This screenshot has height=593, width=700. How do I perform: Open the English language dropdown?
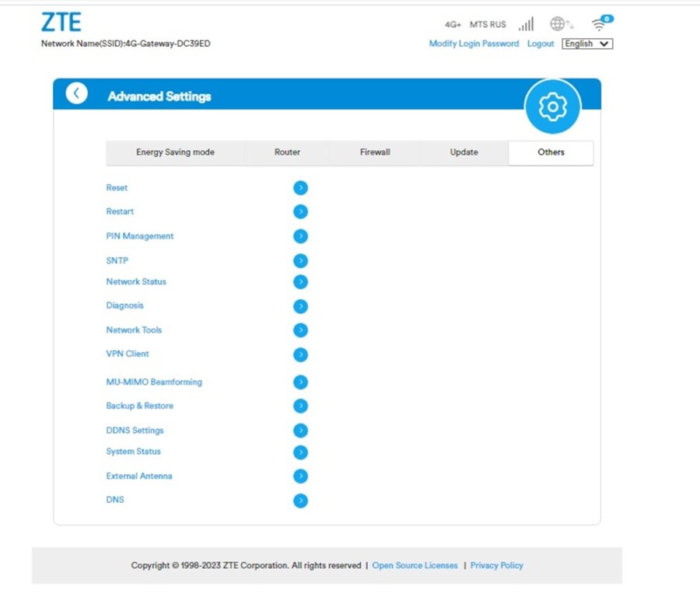click(587, 44)
